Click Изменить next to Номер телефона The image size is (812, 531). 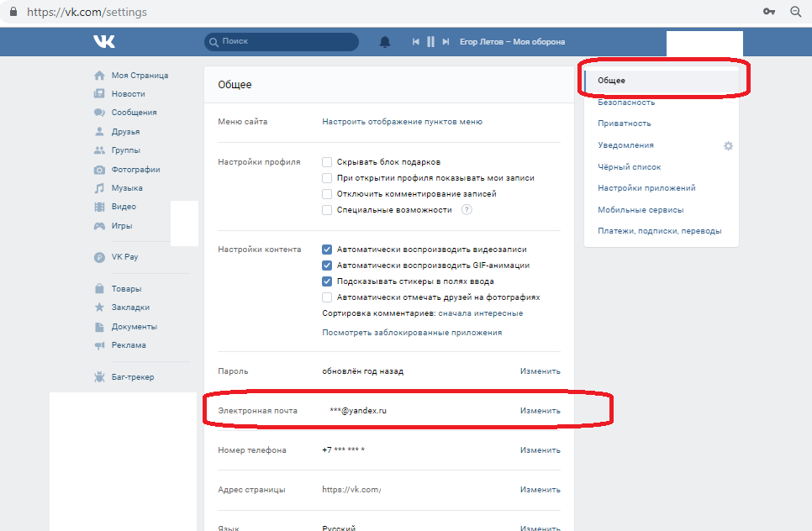[540, 450]
